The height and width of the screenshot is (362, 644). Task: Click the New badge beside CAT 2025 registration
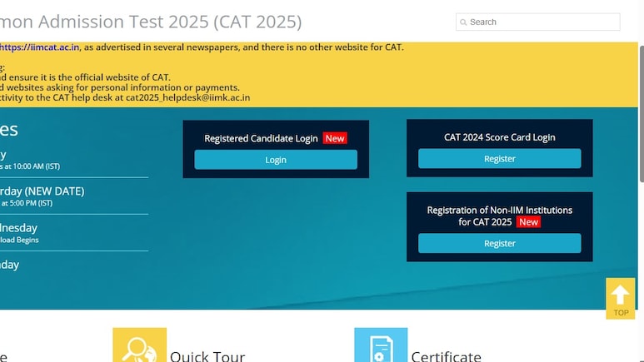tap(528, 222)
